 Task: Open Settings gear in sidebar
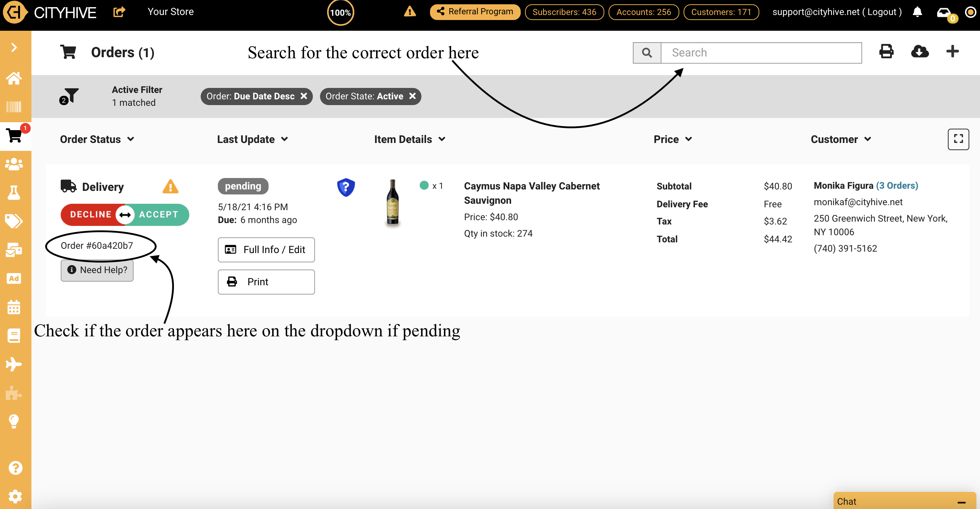tap(15, 496)
